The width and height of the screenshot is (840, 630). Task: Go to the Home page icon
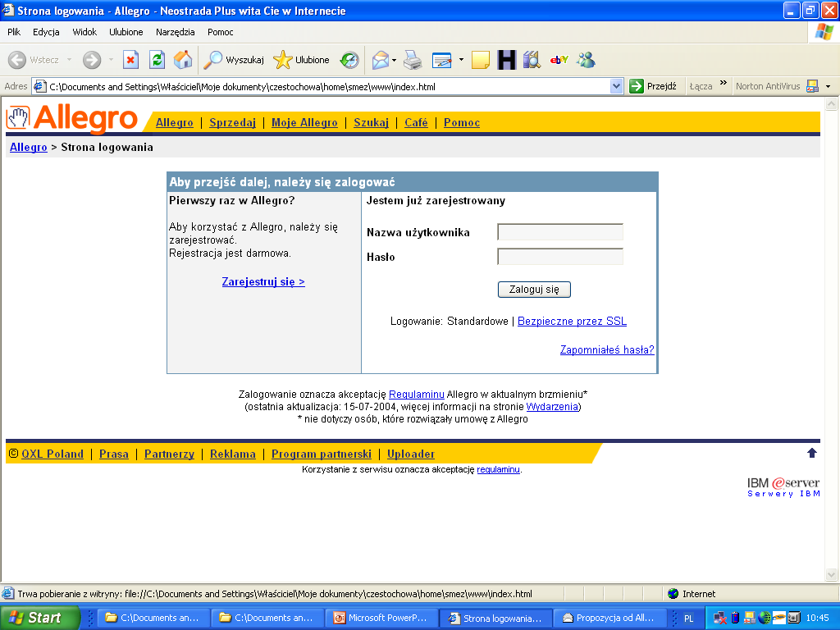click(x=183, y=60)
